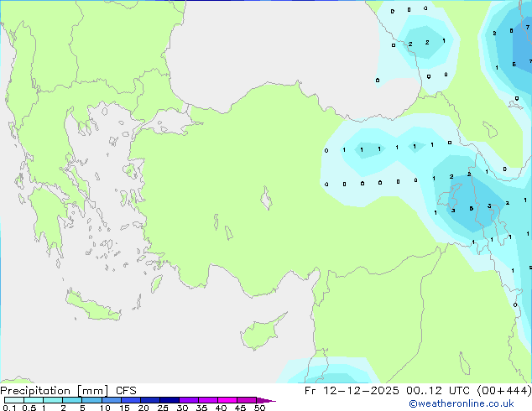This screenshot has width=532, height=411.
Task: Pick the 45–50 mm legend swatch
Action: tap(247, 400)
